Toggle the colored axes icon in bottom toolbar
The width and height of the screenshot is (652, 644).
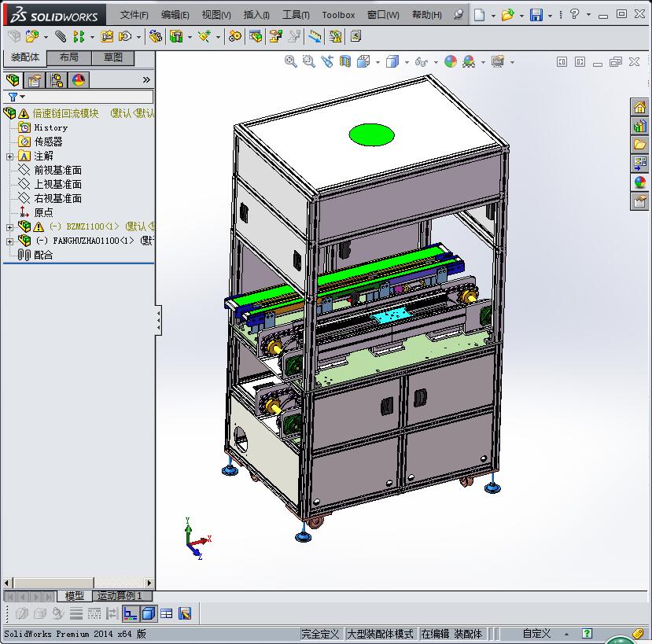(x=131, y=613)
